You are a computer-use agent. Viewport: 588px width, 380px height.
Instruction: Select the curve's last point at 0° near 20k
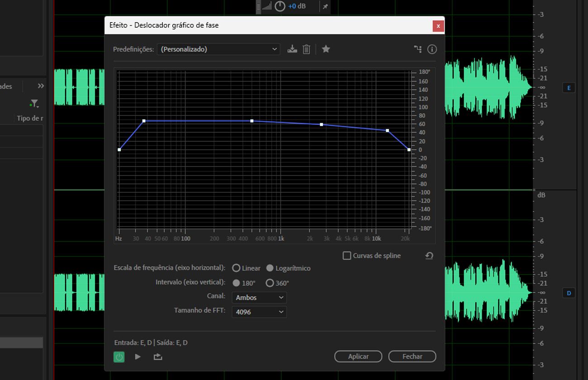coord(409,150)
